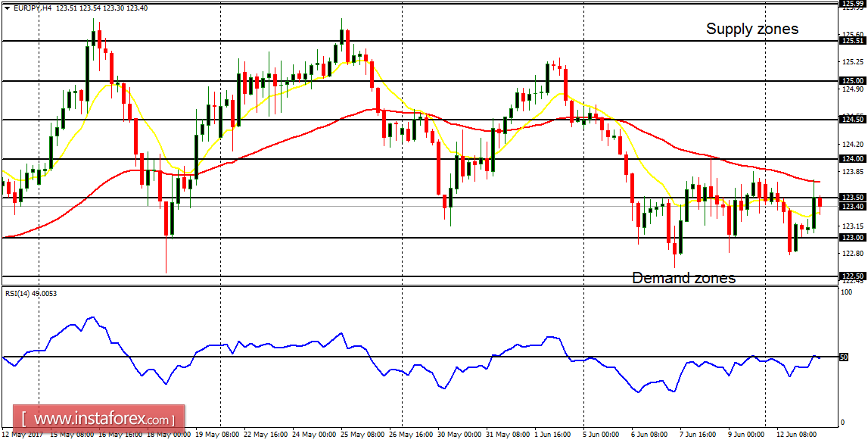Click the "6 Jun 08:00" time label

(651, 435)
